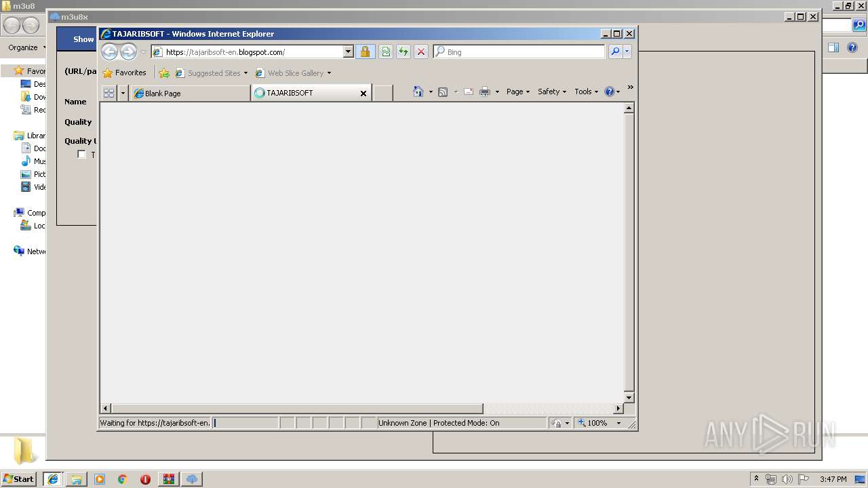The width and height of the screenshot is (868, 488).
Task: Open the security report padlock icon
Action: pyautogui.click(x=365, y=52)
